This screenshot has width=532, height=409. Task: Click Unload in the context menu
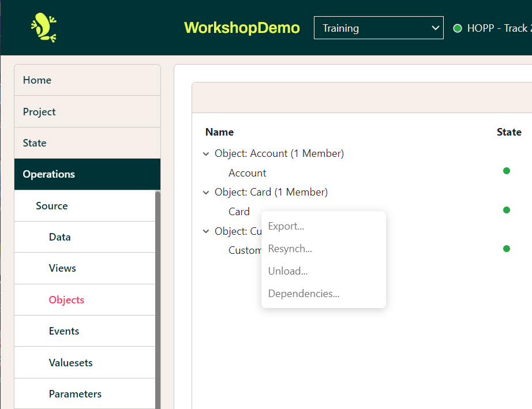point(288,271)
